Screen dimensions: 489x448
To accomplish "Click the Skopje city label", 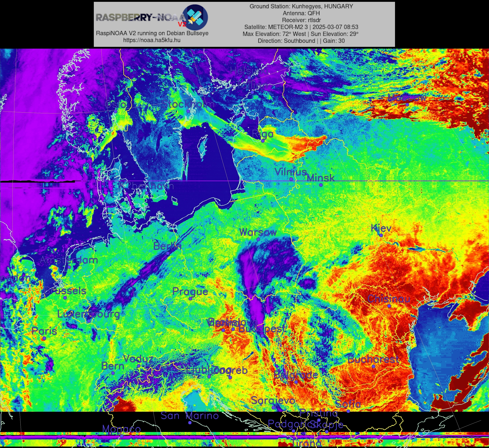I will [x=326, y=425].
